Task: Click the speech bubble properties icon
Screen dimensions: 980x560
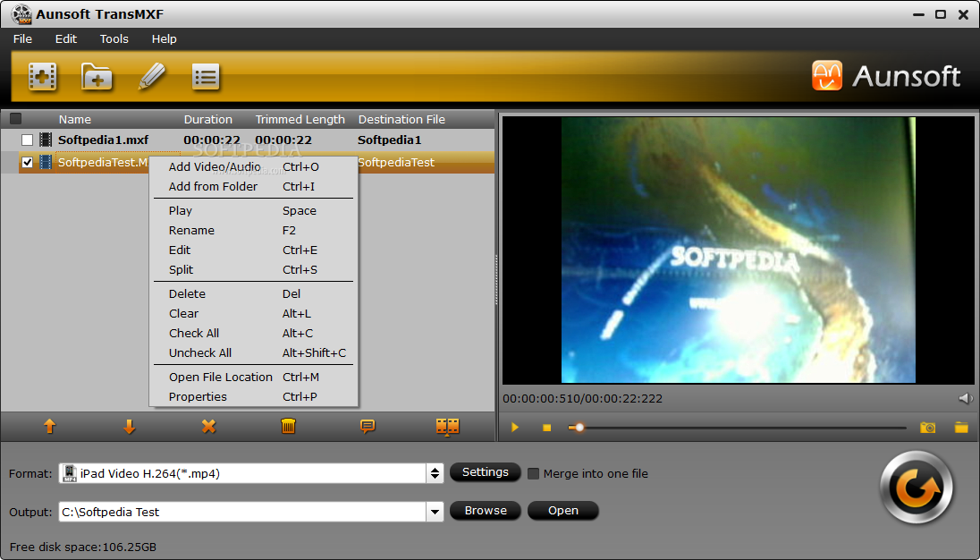Action: (367, 426)
